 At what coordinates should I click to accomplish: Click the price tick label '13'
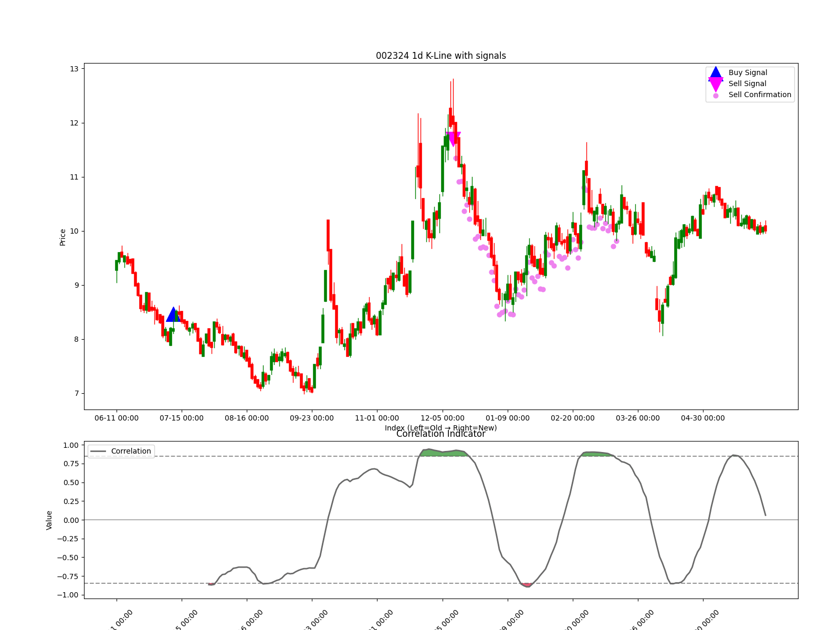pyautogui.click(x=74, y=69)
